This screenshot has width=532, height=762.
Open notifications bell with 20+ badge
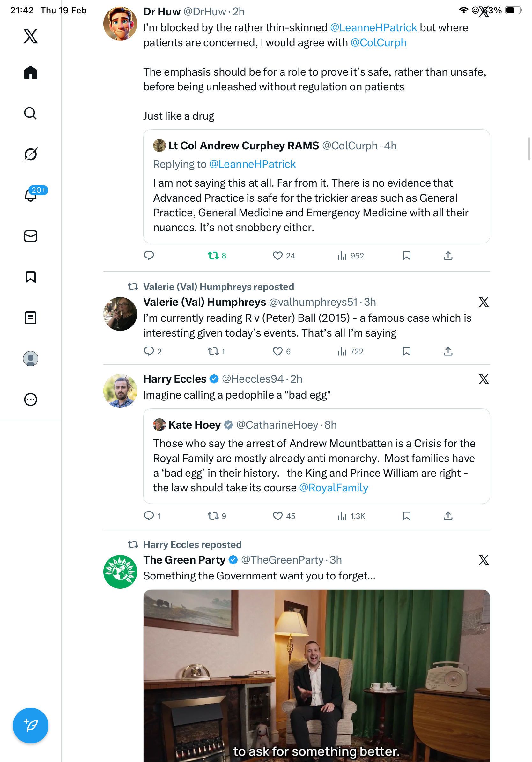pos(31,195)
